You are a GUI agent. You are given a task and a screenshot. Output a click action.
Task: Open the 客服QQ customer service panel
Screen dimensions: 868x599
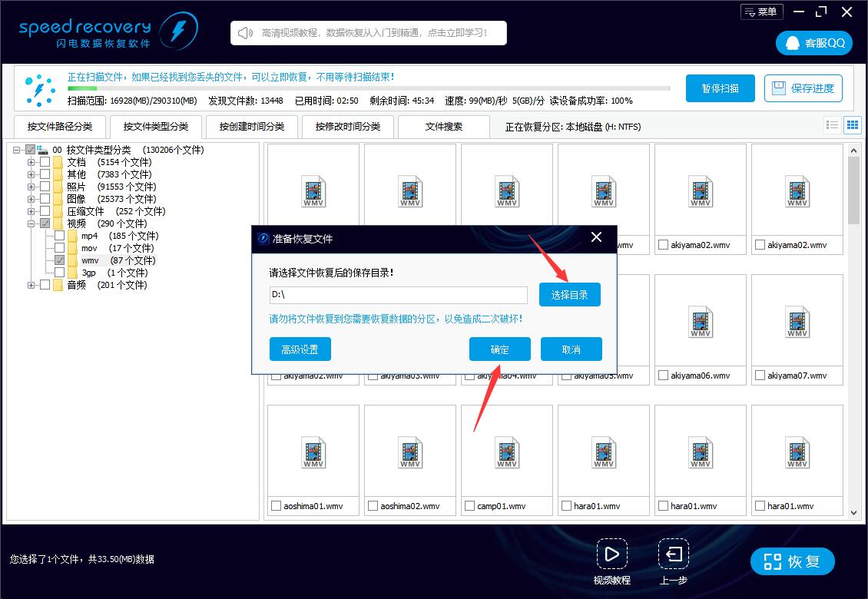pos(813,42)
